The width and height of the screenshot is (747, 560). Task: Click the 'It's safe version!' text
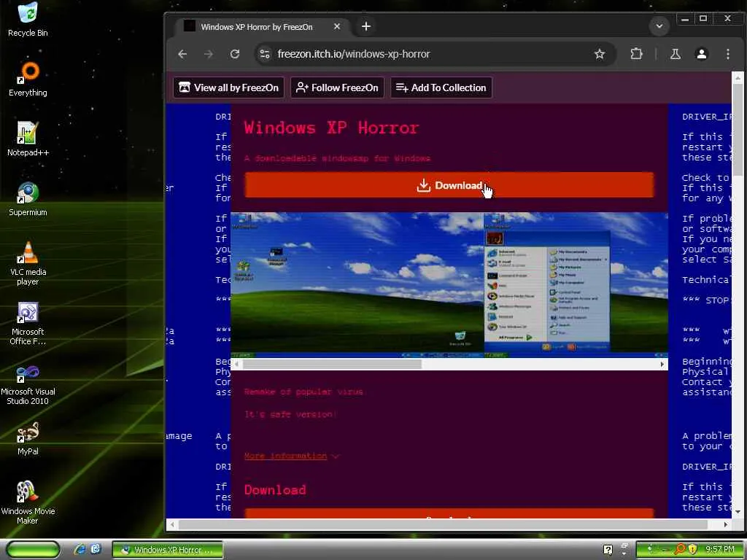pos(290,414)
